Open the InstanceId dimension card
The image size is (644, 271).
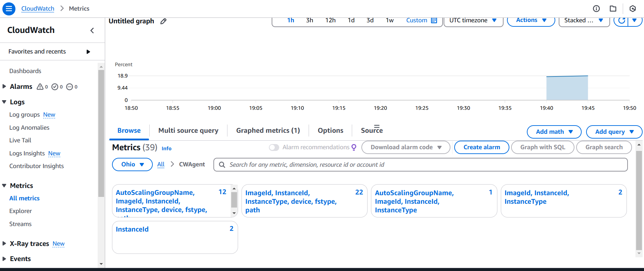point(175,237)
